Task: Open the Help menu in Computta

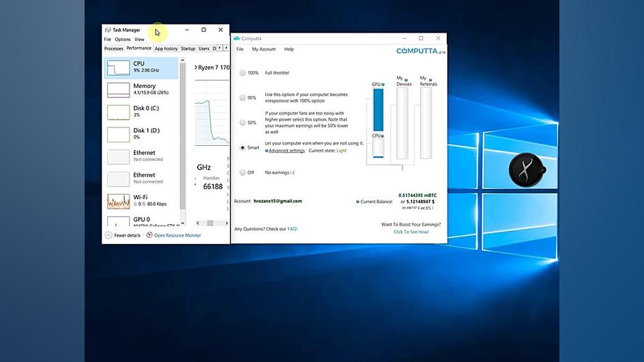Action: click(x=289, y=49)
